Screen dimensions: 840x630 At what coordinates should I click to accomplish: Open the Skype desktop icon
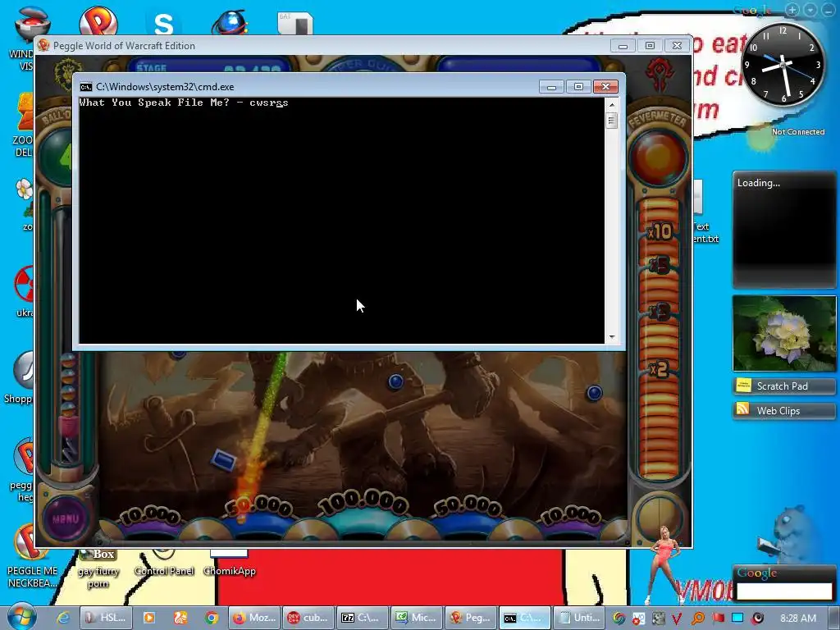(x=163, y=22)
